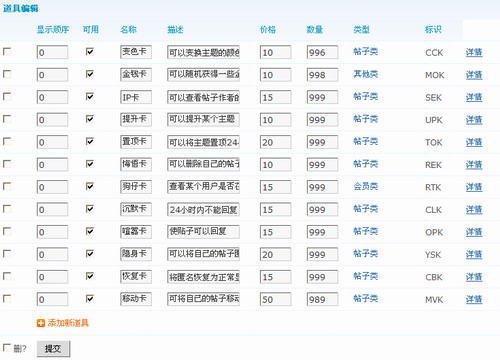Click the 其他类 type in MOK row
500x360 pixels.
[x=366, y=74]
